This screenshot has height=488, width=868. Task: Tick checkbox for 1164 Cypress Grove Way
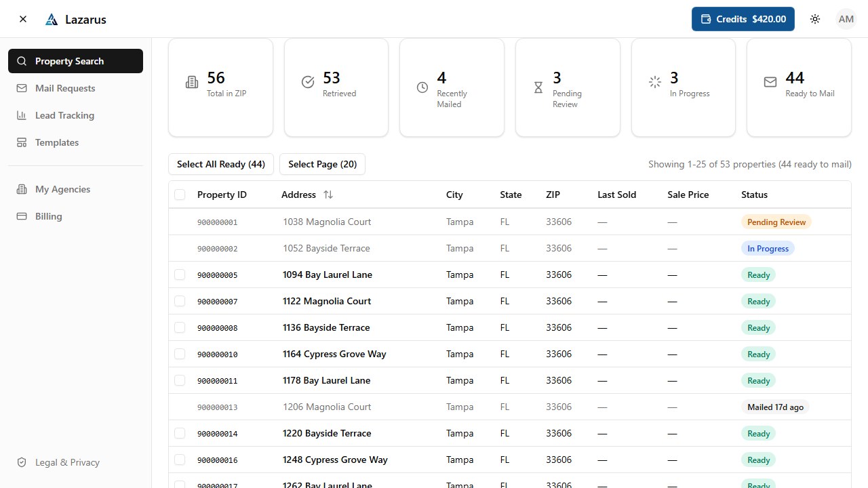pos(180,354)
